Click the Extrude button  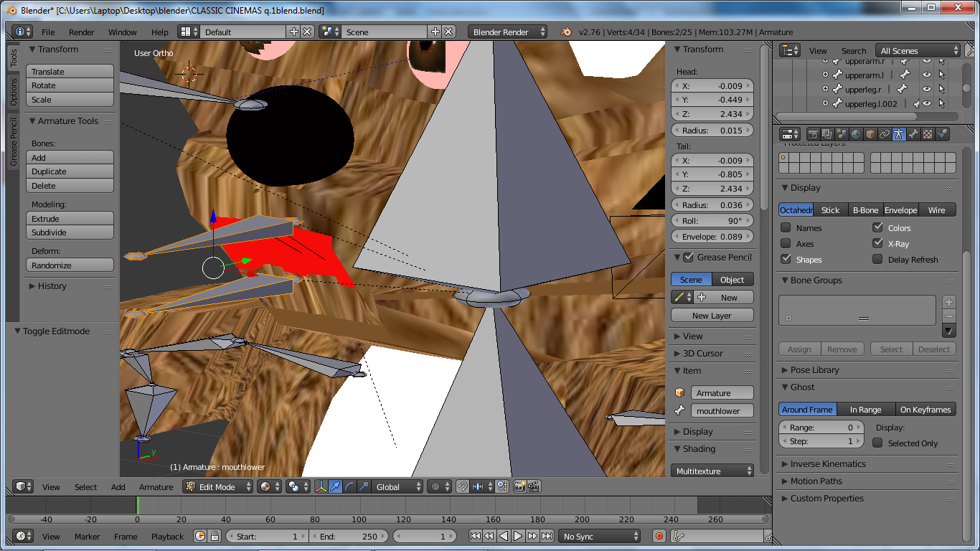click(70, 219)
